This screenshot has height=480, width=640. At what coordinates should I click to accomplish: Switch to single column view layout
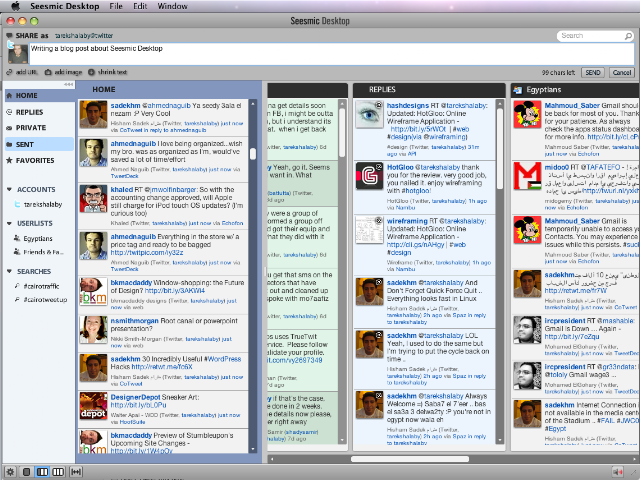click(x=27, y=472)
